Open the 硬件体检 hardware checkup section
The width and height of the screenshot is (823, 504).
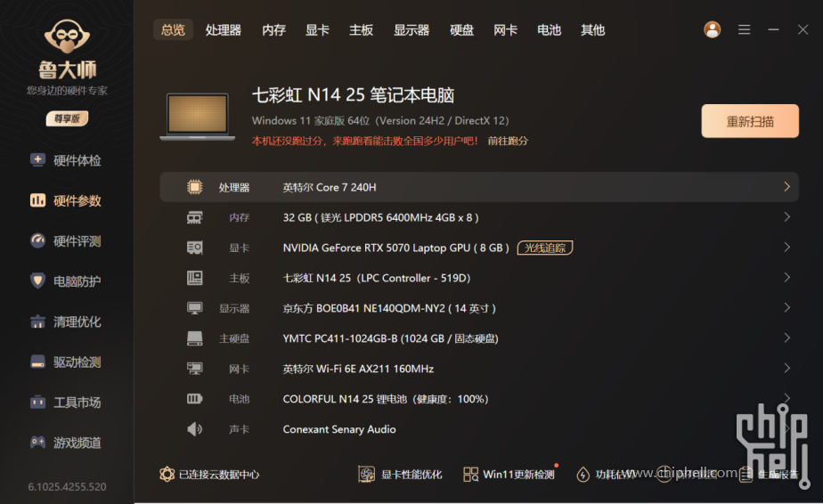[66, 160]
